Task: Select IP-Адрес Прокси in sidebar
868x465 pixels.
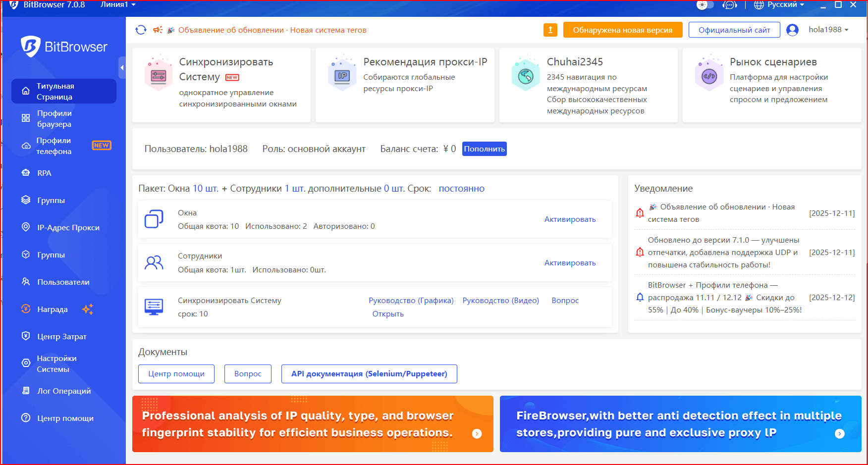Action: 68,228
